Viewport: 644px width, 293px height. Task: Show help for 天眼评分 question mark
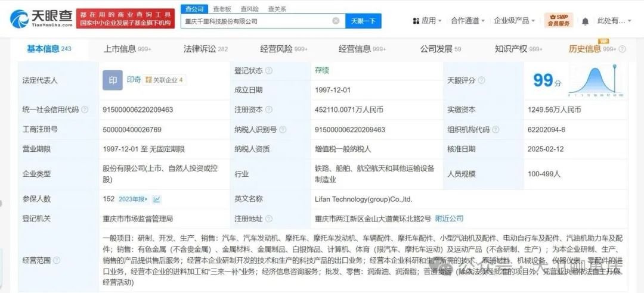[481, 80]
